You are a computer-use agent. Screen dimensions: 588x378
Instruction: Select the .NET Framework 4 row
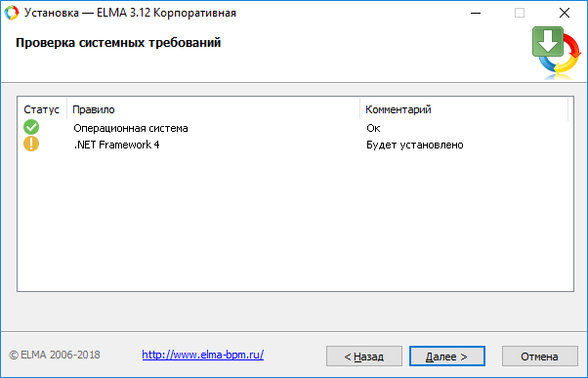point(295,145)
